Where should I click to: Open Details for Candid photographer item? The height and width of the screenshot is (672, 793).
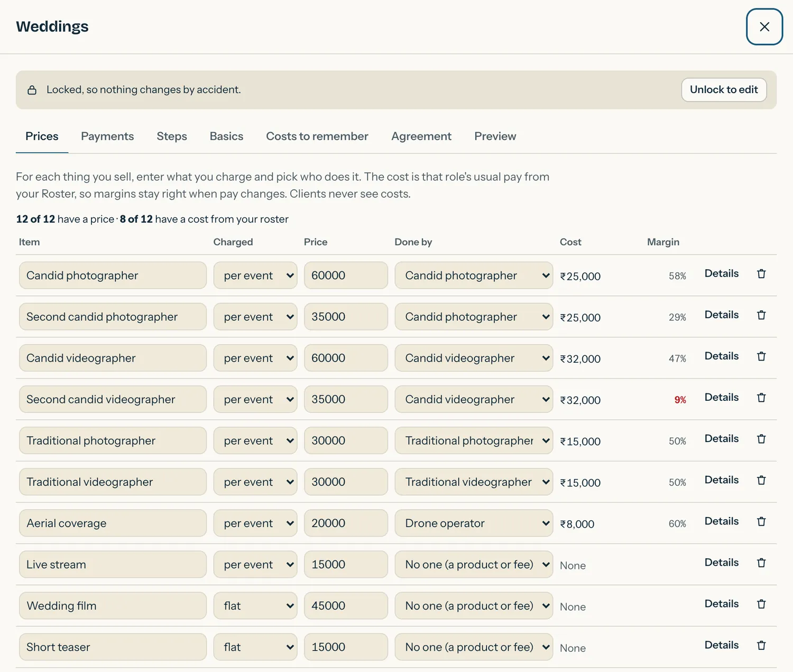coord(722,273)
